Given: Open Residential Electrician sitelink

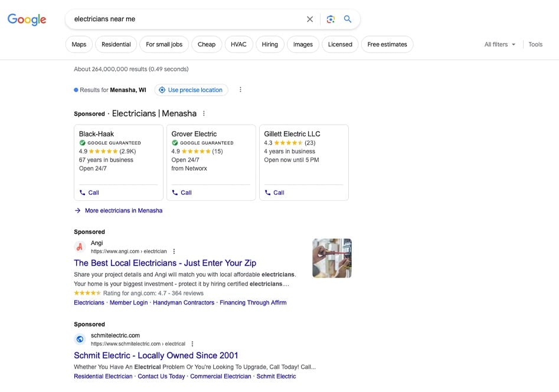Looking at the screenshot, I should tap(103, 376).
